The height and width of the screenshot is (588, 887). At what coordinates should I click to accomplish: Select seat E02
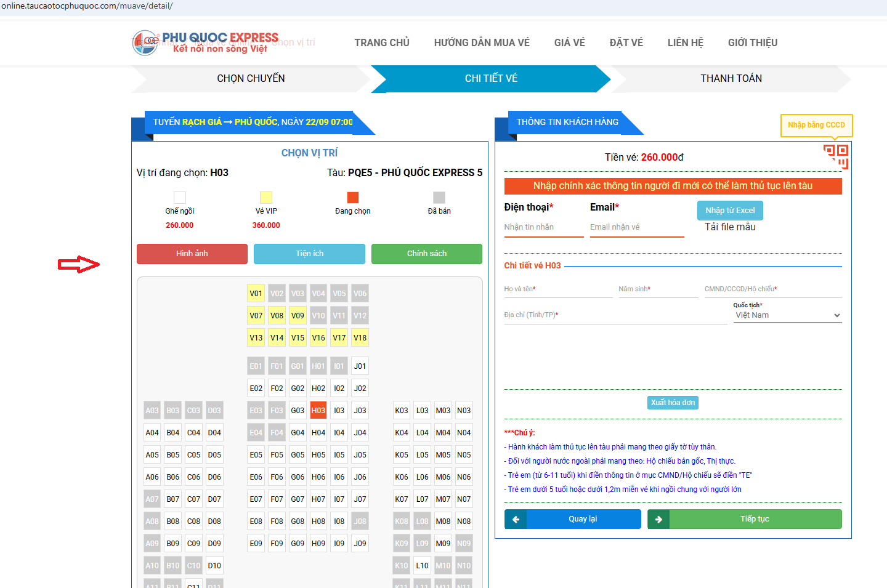(x=256, y=389)
